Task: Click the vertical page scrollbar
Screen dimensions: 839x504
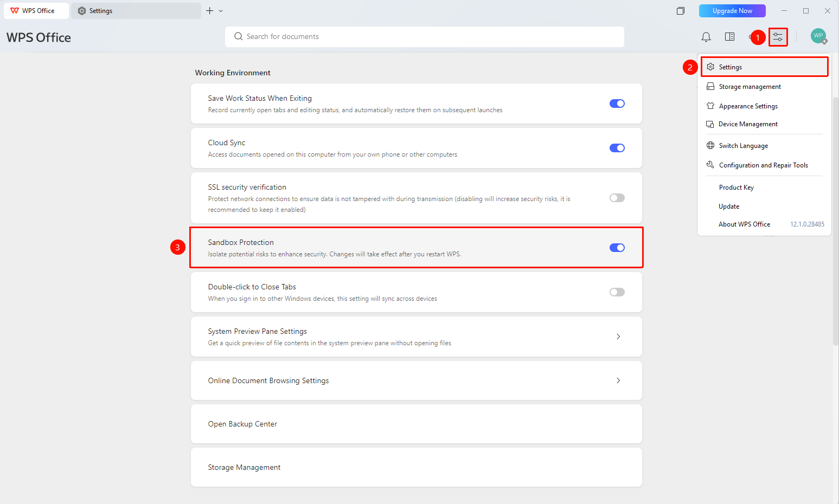Action: coord(836,221)
